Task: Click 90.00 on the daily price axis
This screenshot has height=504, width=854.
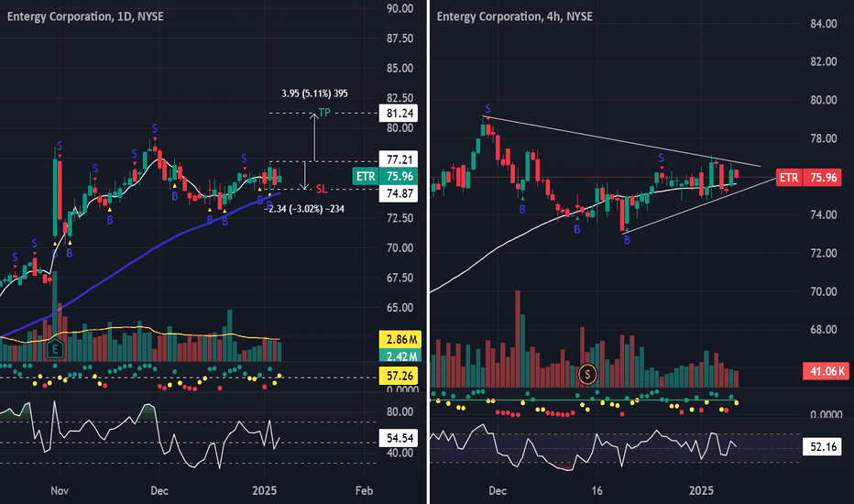Action: coord(400,9)
